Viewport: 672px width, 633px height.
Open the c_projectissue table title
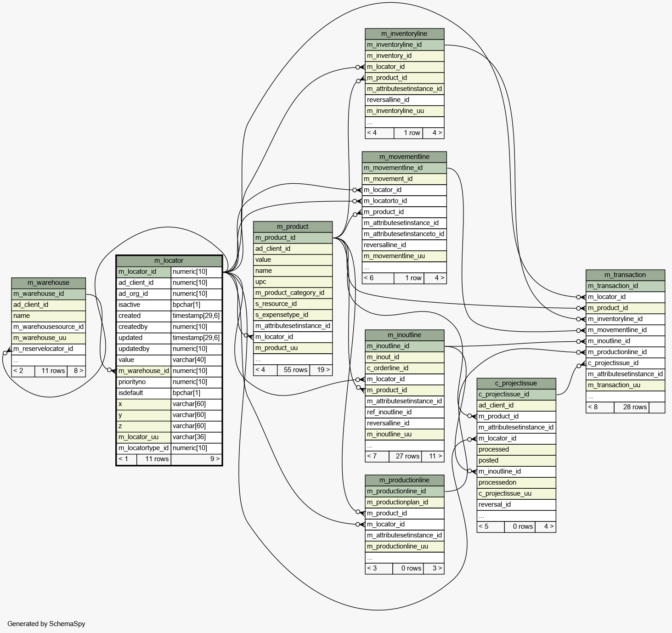point(516,383)
